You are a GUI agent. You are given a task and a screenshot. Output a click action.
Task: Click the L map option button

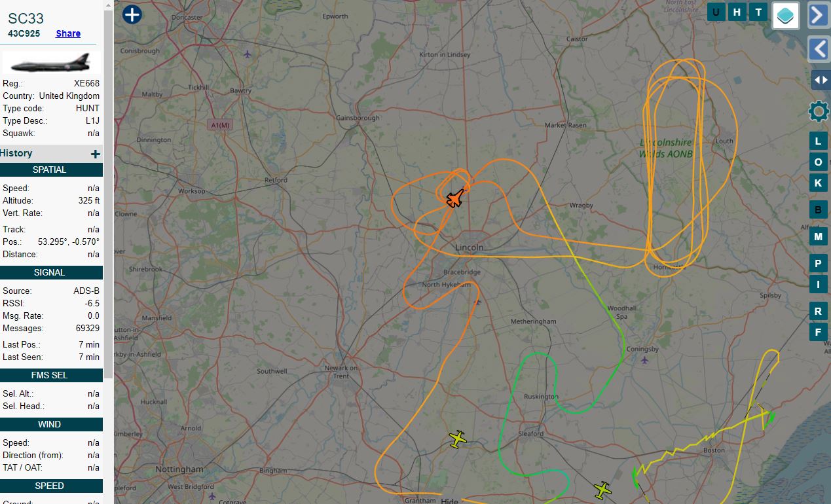point(818,141)
